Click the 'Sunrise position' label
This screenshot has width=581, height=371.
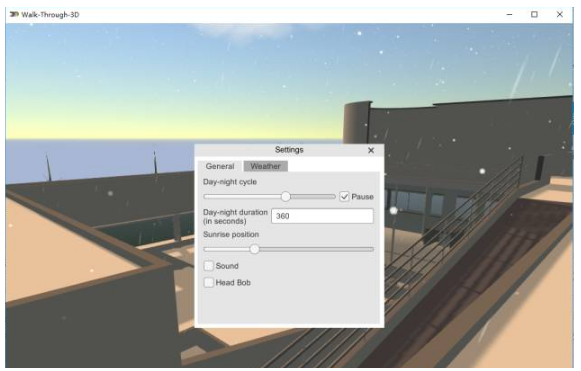point(231,235)
